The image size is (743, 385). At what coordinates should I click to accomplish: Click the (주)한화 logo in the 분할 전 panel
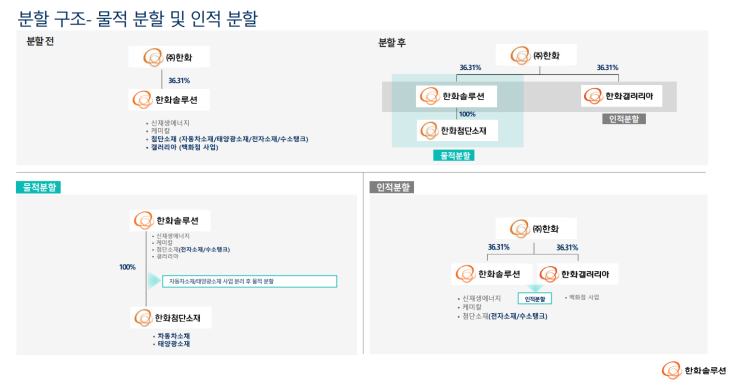(169, 57)
